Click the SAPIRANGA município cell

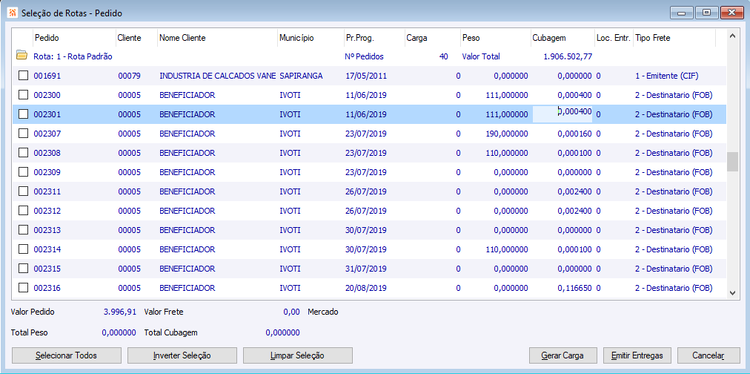tap(301, 76)
